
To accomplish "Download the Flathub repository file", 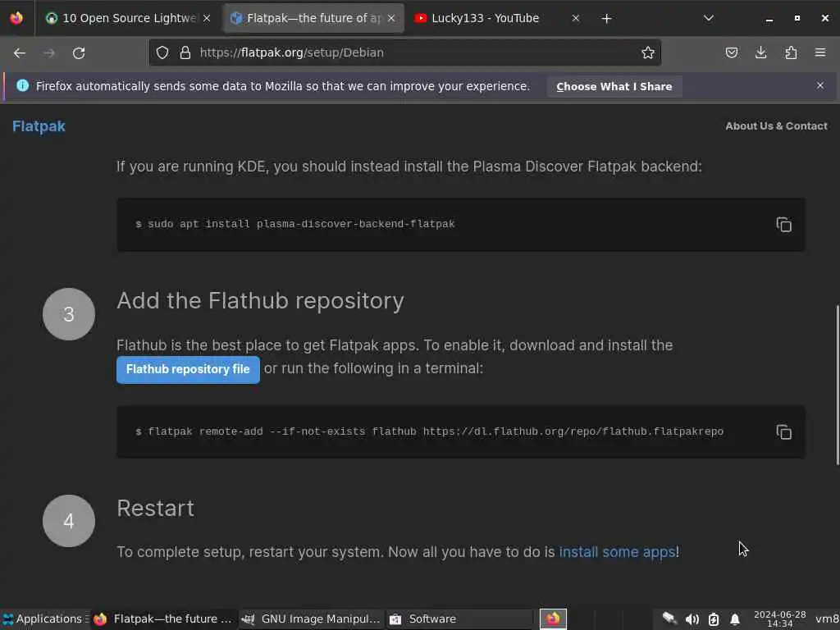I will pyautogui.click(x=188, y=370).
